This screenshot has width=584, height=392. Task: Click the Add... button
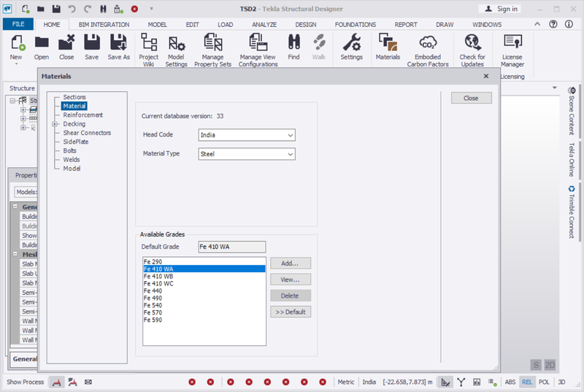290,264
